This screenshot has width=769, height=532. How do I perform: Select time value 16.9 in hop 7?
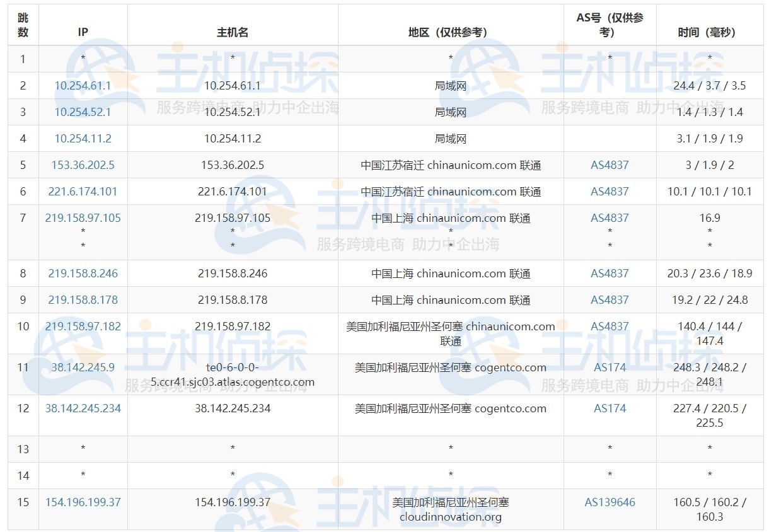coord(710,218)
